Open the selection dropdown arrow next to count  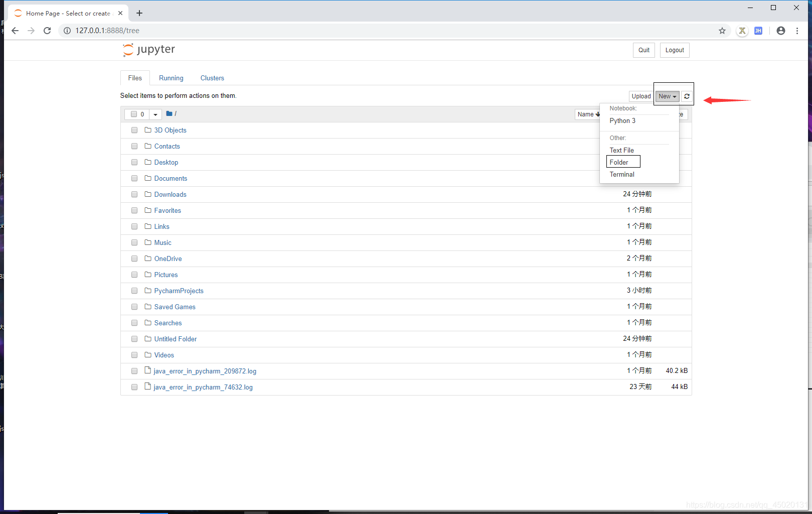point(155,114)
